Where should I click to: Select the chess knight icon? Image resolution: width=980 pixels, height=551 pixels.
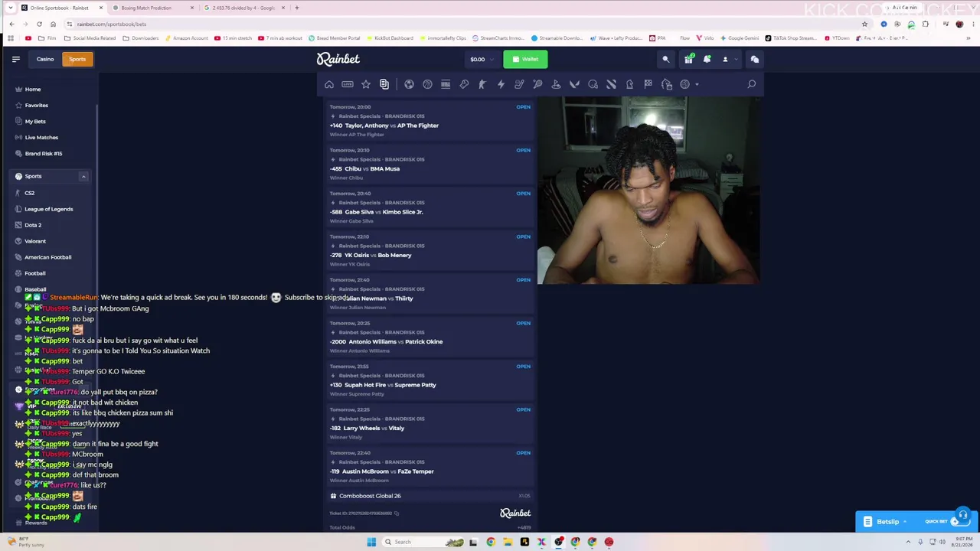(629, 84)
